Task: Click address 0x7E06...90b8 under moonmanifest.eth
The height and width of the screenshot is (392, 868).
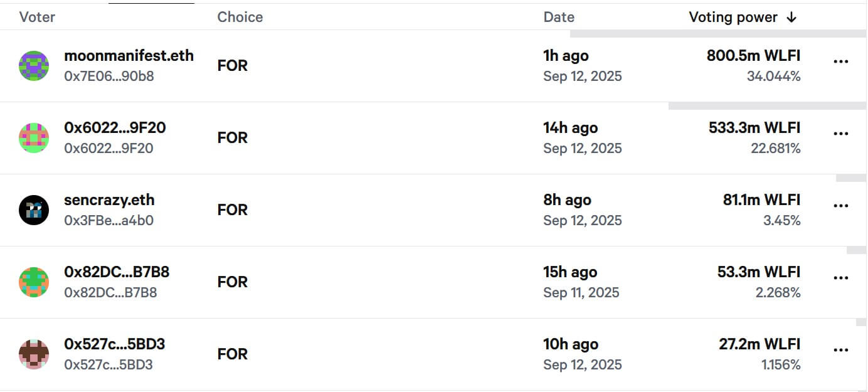Action: (109, 77)
